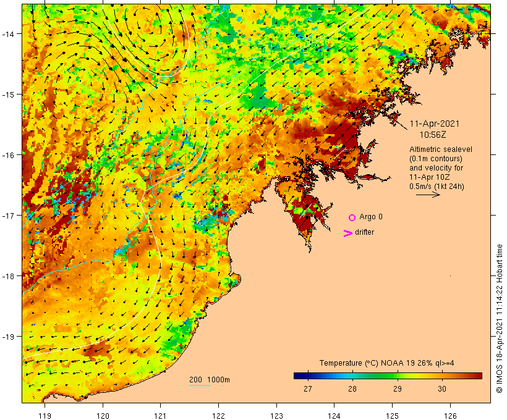Click the temperature colorbar near 27 degrees
Image resolution: width=507 pixels, height=420 pixels.
point(308,376)
